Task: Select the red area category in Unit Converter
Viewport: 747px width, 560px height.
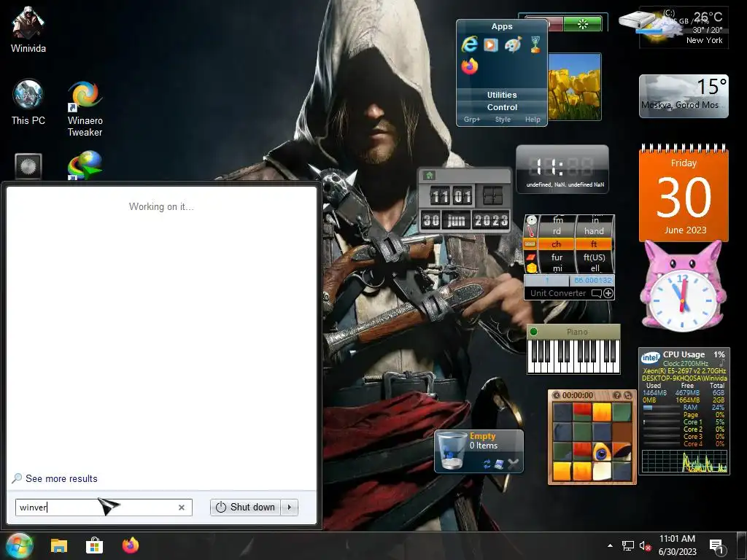Action: click(531, 257)
